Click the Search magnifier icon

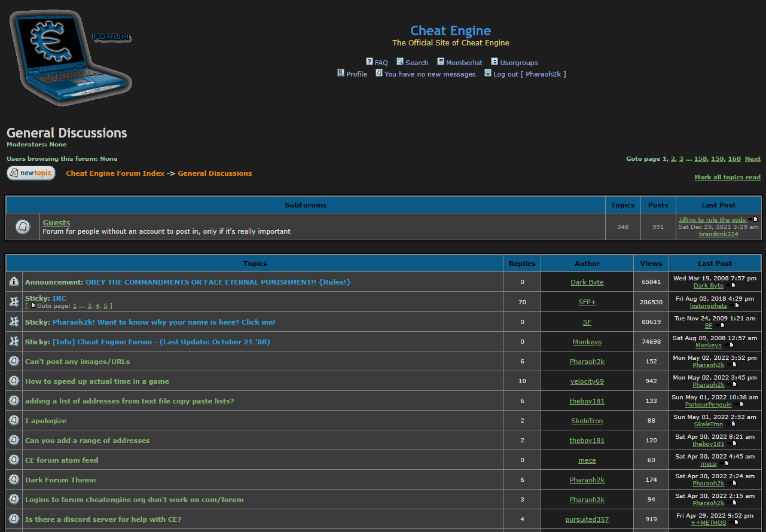point(400,62)
